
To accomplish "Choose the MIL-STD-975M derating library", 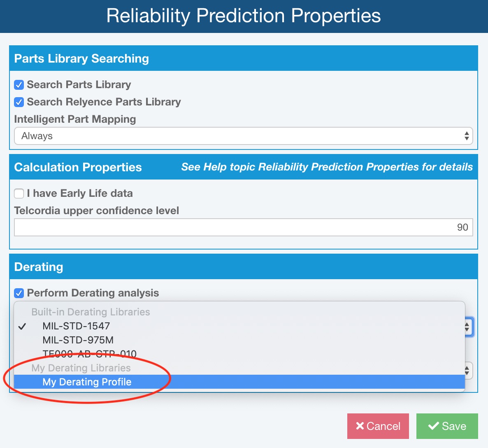I will click(x=78, y=340).
